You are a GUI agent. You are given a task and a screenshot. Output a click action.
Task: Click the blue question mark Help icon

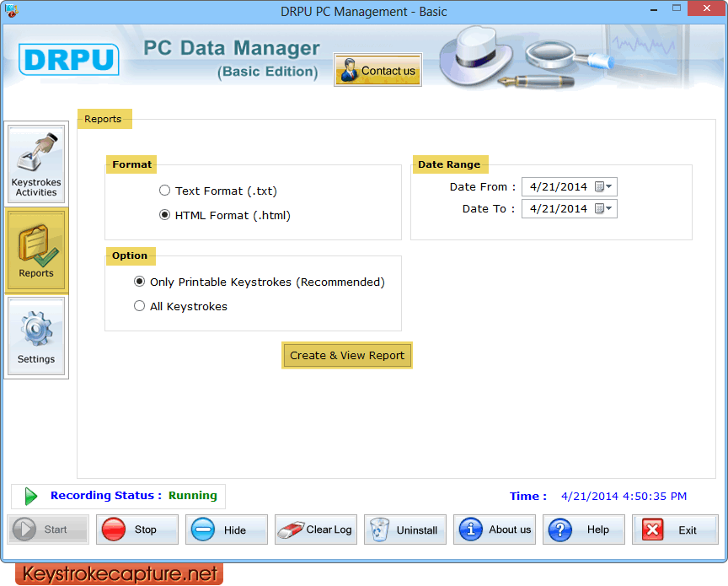[560, 530]
